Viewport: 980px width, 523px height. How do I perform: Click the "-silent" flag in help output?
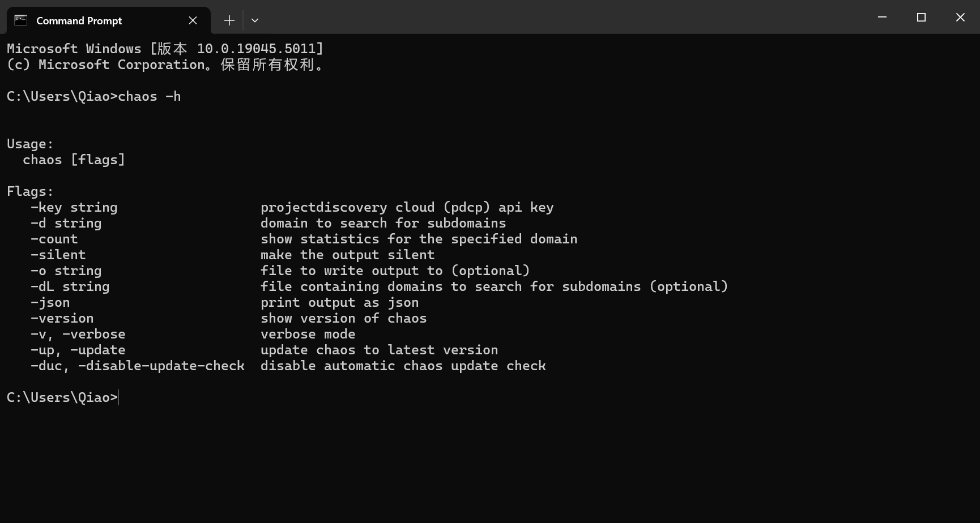tap(58, 255)
